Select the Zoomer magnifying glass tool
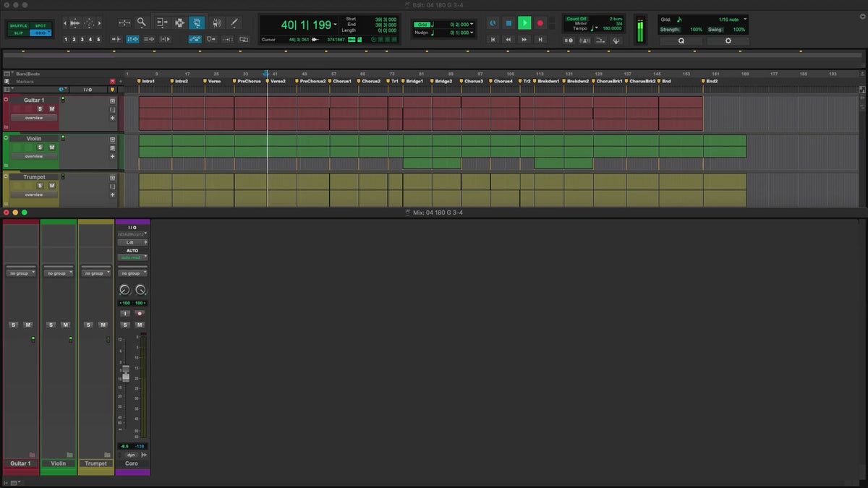 point(142,22)
